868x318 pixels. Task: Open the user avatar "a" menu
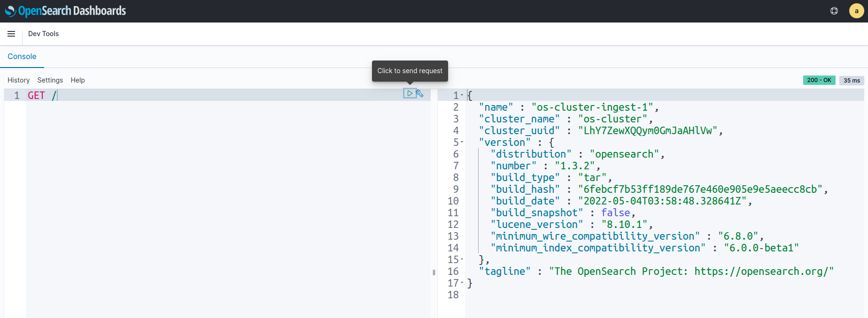[856, 11]
